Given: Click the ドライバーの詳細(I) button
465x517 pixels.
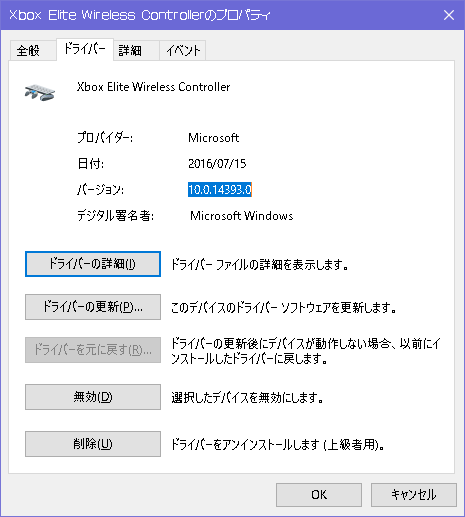Looking at the screenshot, I should coord(93,264).
